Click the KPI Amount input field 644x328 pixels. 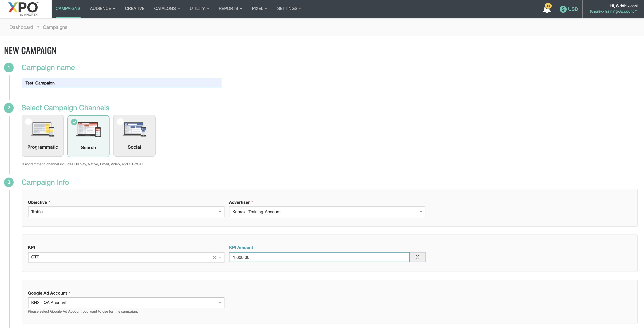(319, 257)
